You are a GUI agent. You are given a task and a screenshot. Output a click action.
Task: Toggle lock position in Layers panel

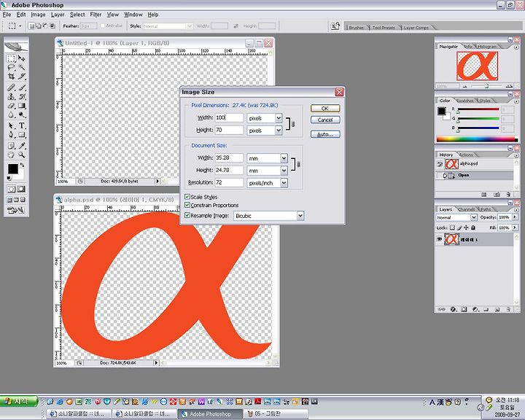click(466, 227)
